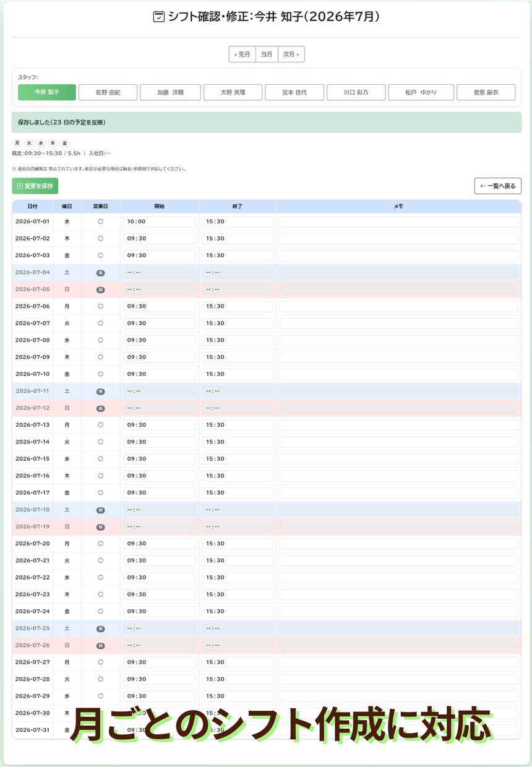Screen dimensions: 532x767
Task: Edit start time for 2026-07-10
Action: click(160, 374)
